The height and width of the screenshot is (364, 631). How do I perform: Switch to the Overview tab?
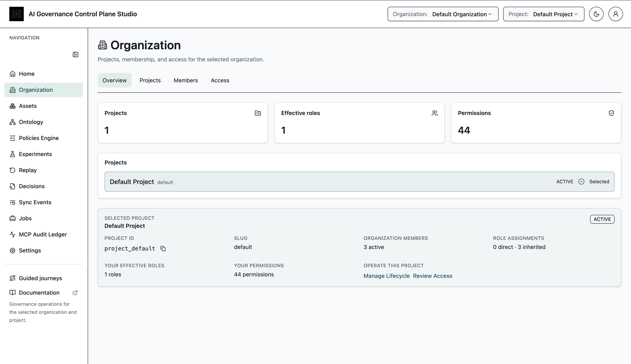point(115,80)
